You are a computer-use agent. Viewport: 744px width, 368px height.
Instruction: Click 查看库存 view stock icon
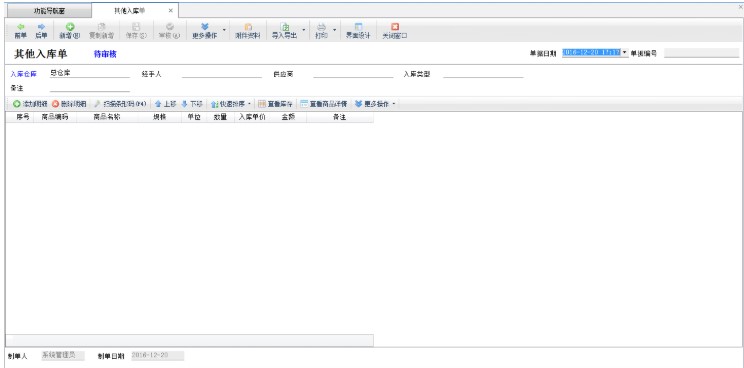(x=261, y=104)
